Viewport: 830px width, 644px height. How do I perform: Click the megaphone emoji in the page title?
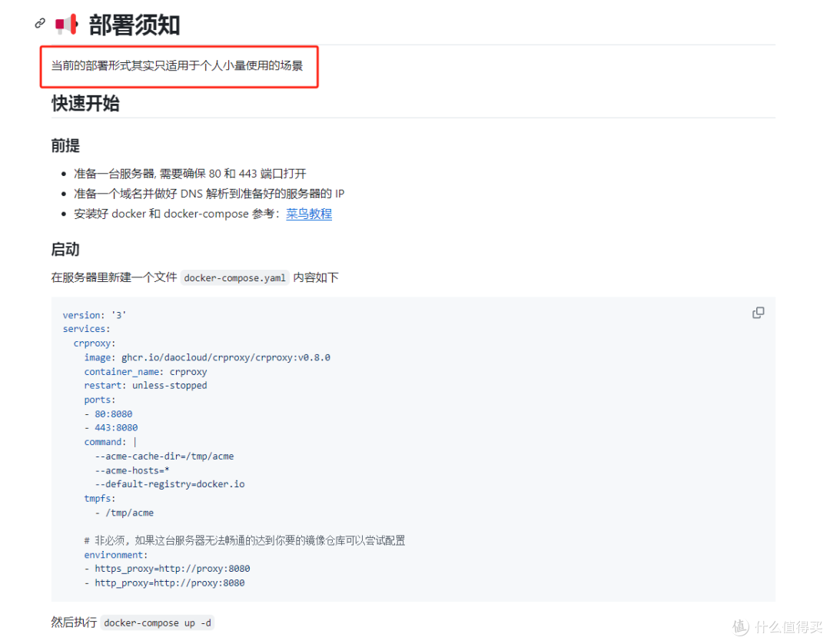coord(66,24)
